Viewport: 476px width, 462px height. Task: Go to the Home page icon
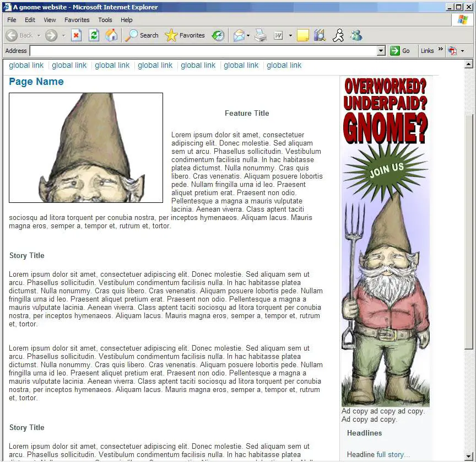point(111,35)
